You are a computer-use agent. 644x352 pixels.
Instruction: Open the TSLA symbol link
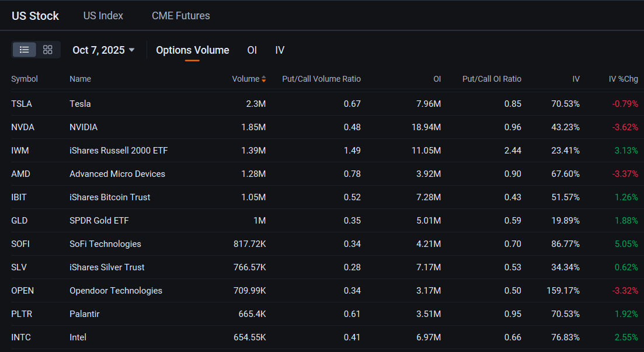(22, 103)
